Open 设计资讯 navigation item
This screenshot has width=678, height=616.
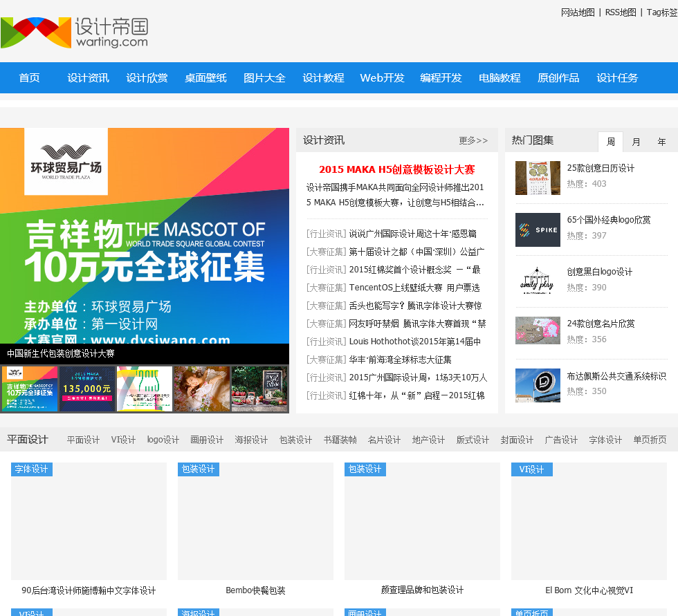point(89,77)
